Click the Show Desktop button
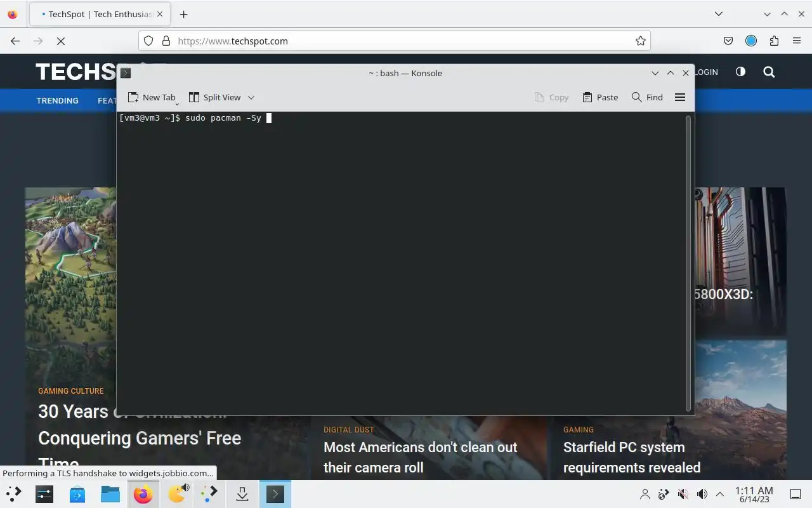The width and height of the screenshot is (812, 508). (796, 494)
